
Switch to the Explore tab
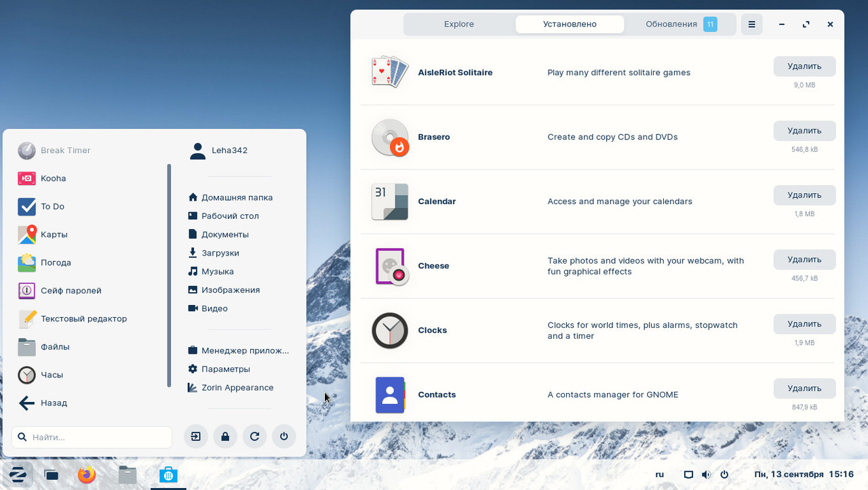[x=459, y=24]
